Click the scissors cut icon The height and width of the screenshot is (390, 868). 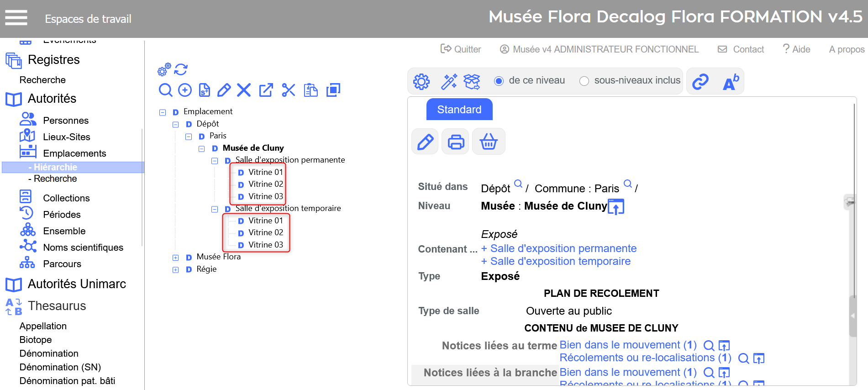pyautogui.click(x=288, y=90)
